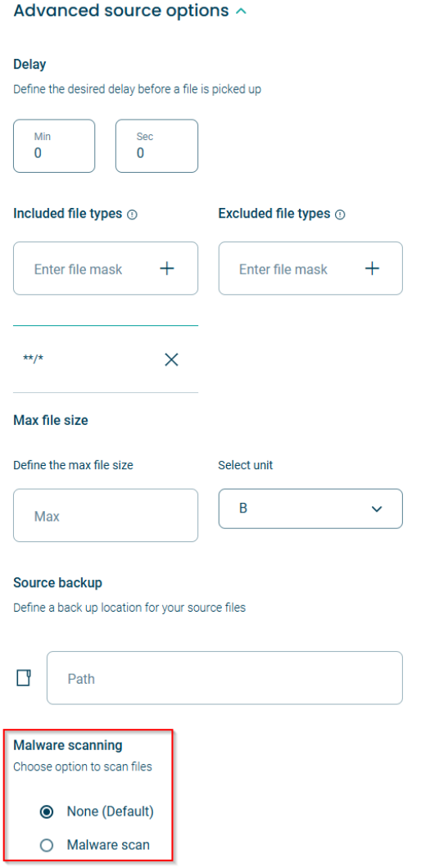The height and width of the screenshot is (868, 421).
Task: Focus the Min delay field
Action: pyautogui.click(x=54, y=146)
